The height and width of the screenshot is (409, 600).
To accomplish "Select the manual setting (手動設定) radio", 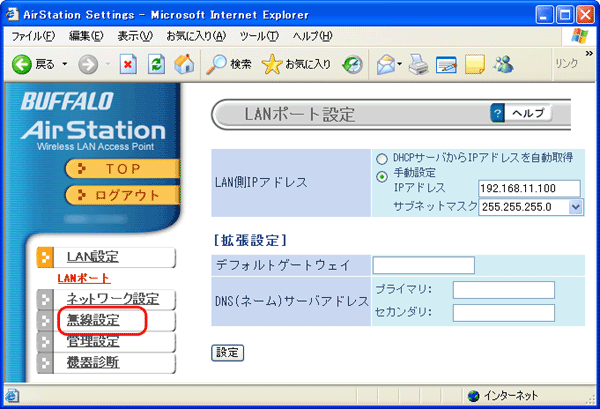I will (x=381, y=174).
